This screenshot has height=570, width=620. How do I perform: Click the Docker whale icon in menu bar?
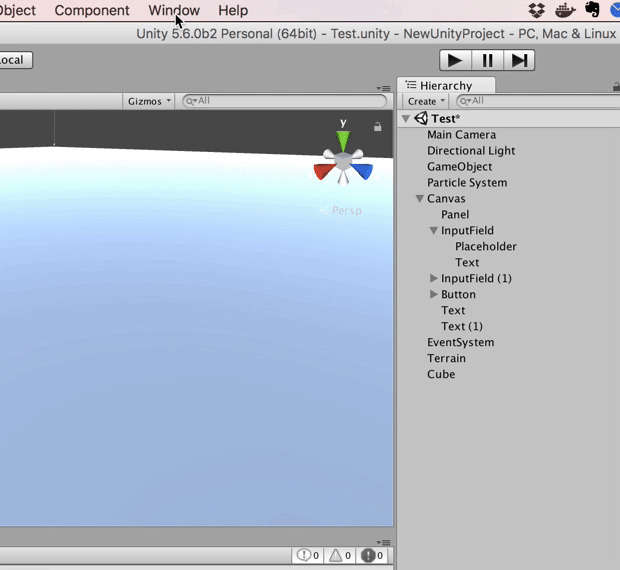pos(565,10)
